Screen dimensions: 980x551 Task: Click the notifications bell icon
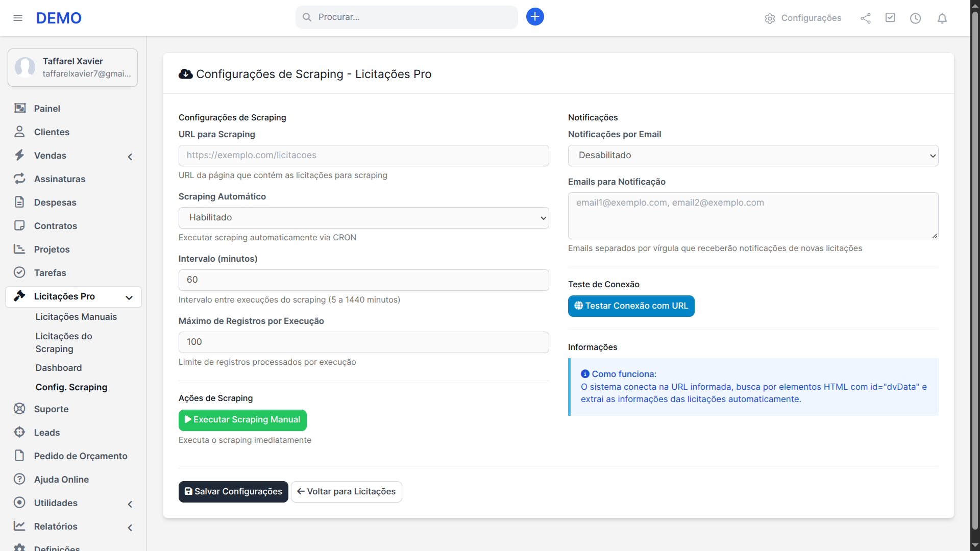[942, 18]
